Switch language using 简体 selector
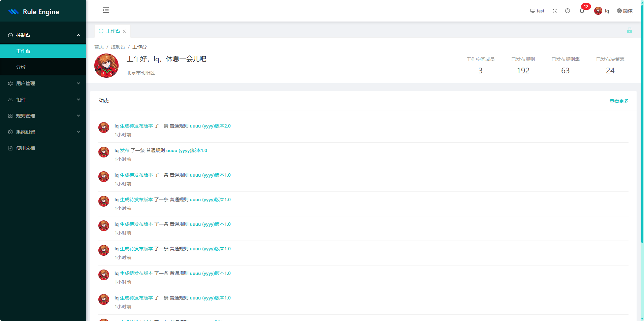The width and height of the screenshot is (644, 321). click(624, 11)
